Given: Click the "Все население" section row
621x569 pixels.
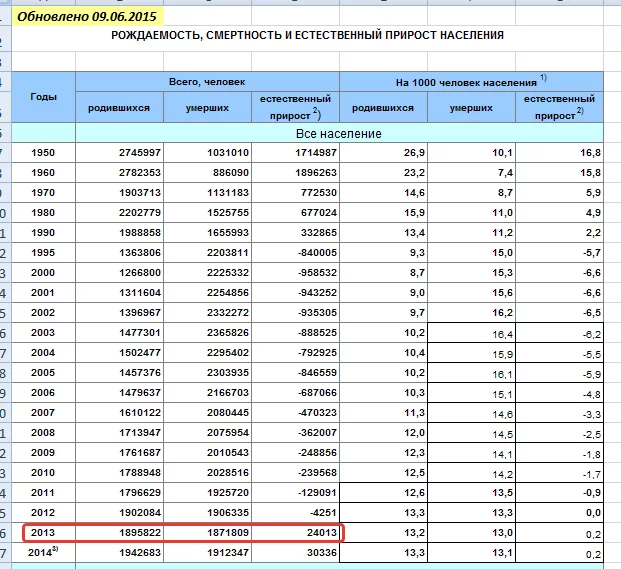Looking at the screenshot, I should point(339,133).
